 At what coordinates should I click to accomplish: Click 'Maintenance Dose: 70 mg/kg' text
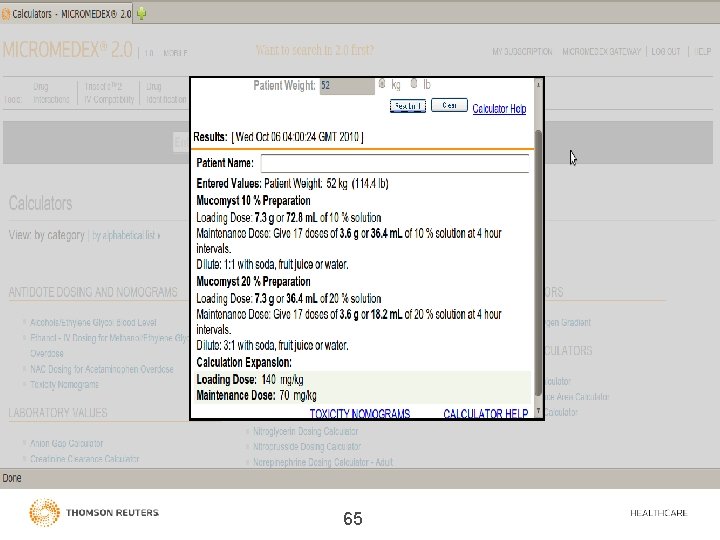point(256,395)
